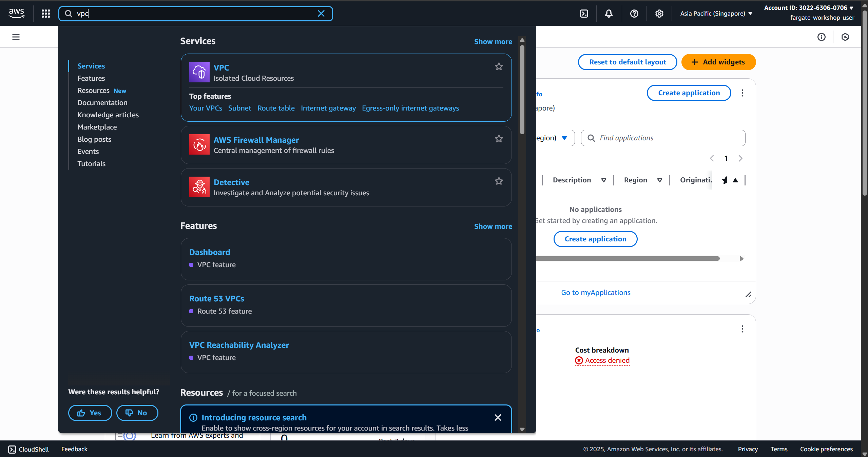Click No thumbs-down feedback button
Image resolution: width=868 pixels, height=457 pixels.
pos(137,413)
